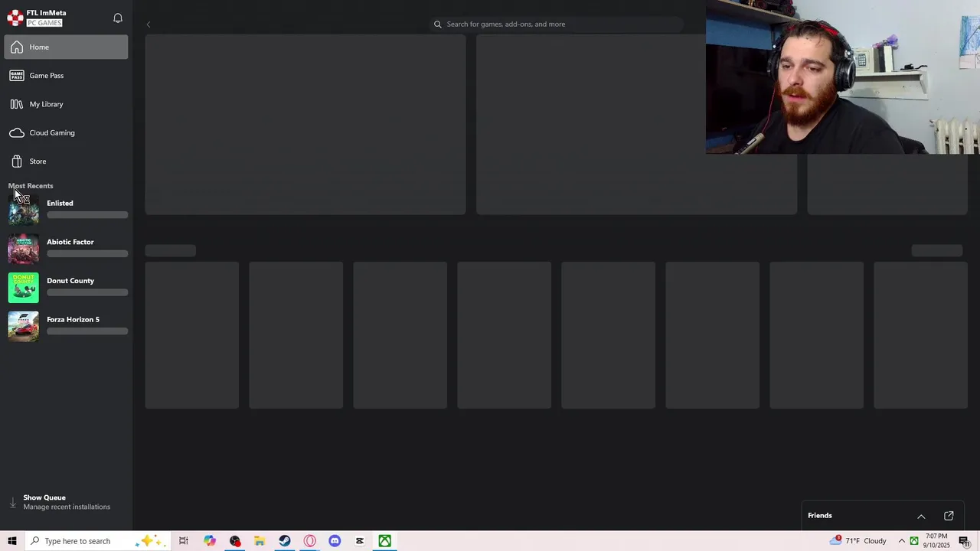Go to the Home section

[66, 47]
